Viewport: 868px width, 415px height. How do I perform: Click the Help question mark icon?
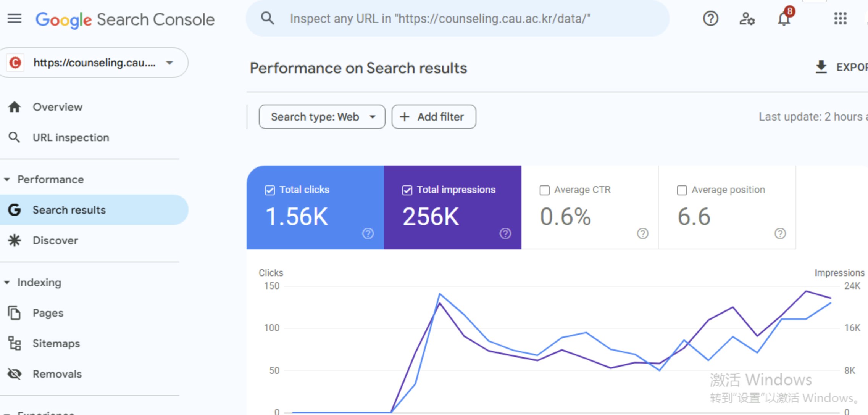coord(710,18)
